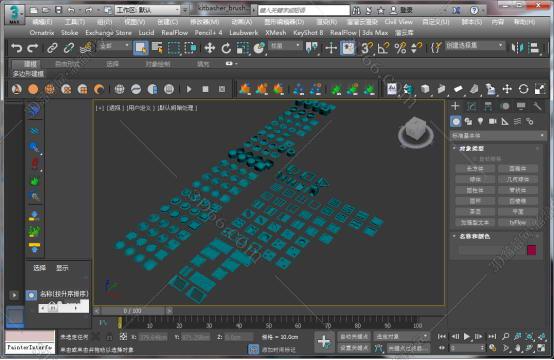Viewport: 554px width, 360px height.
Task: Open the Utilities wrench tab
Action: point(537,106)
